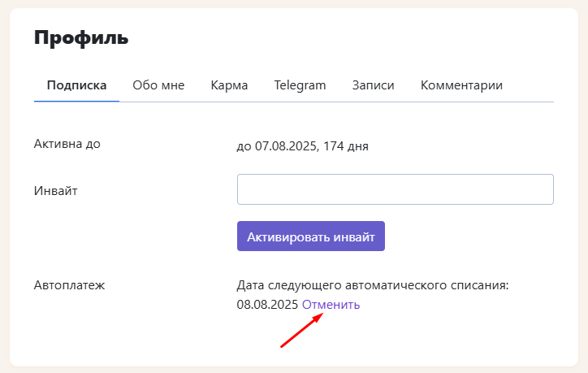The width and height of the screenshot is (588, 373).
Task: Click the expiry date до 07.08.2025
Action: 275,146
